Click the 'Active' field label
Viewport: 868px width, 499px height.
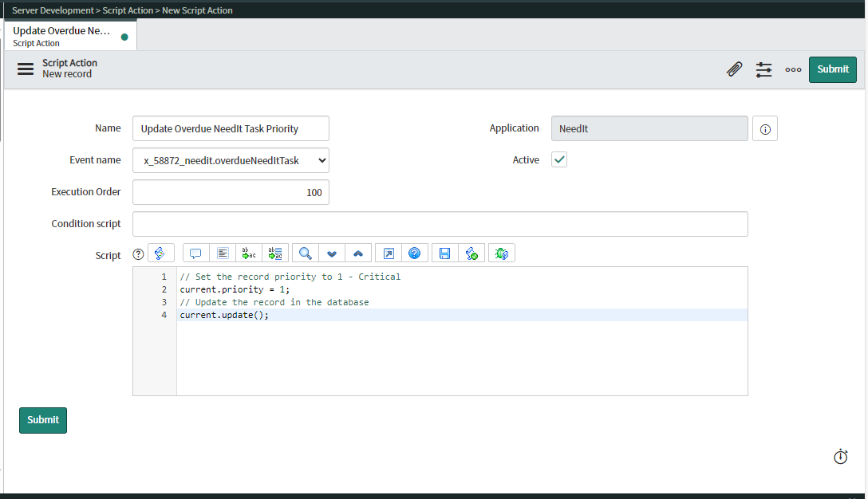[x=526, y=160]
